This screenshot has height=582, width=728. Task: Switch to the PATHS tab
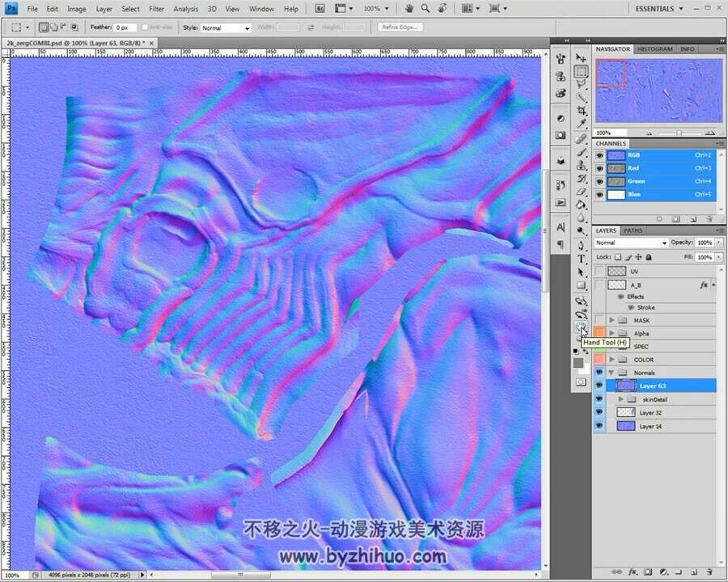(633, 230)
